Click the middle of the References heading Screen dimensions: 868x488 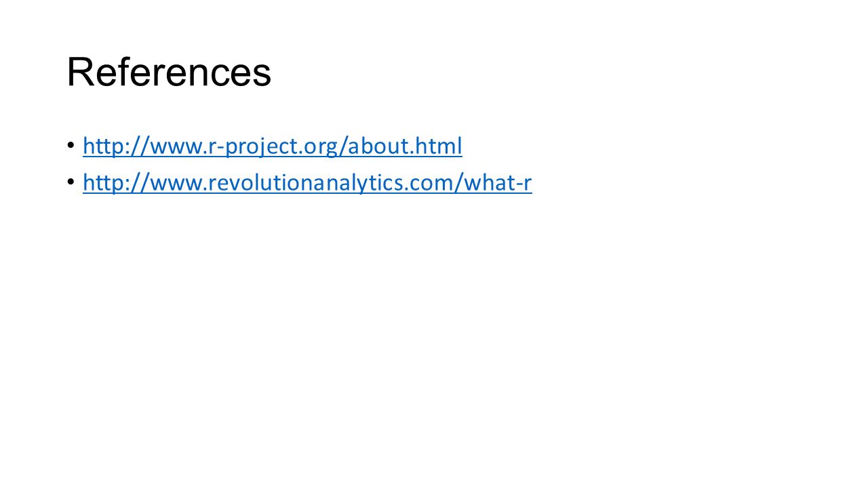169,73
